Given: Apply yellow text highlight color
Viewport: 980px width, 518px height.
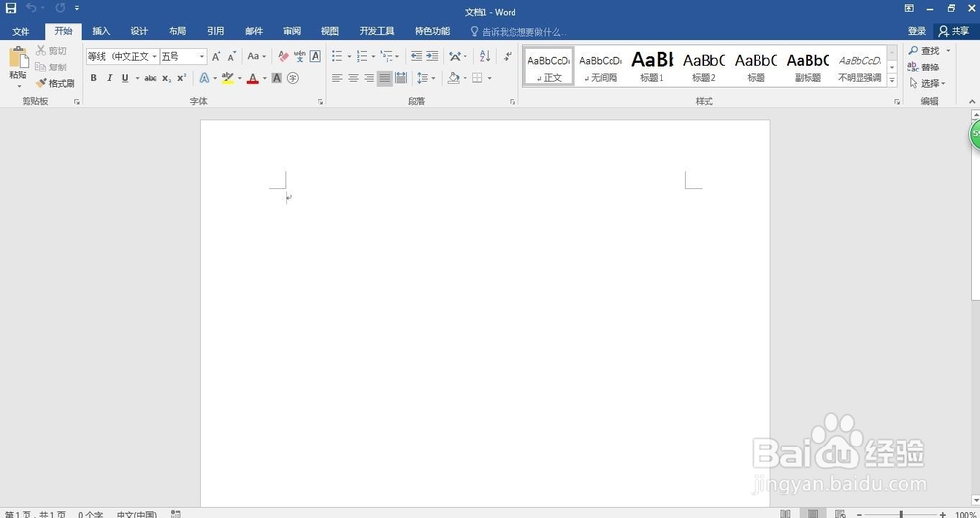Looking at the screenshot, I should 227,78.
